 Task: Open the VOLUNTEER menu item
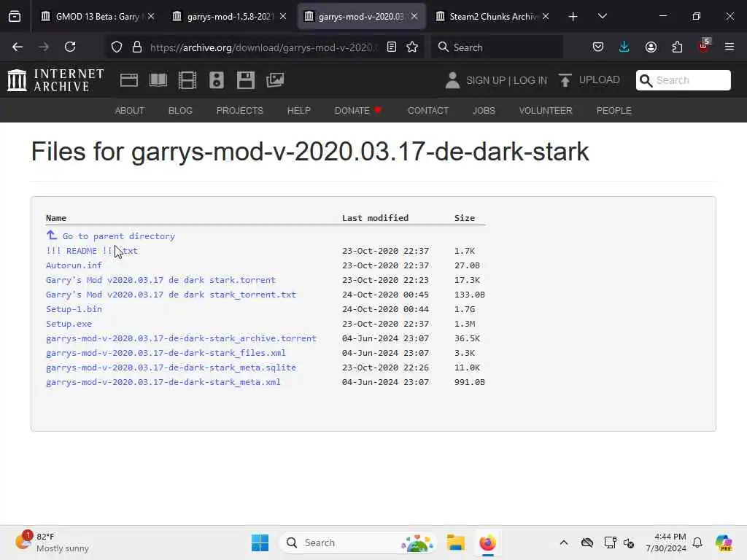(x=546, y=111)
